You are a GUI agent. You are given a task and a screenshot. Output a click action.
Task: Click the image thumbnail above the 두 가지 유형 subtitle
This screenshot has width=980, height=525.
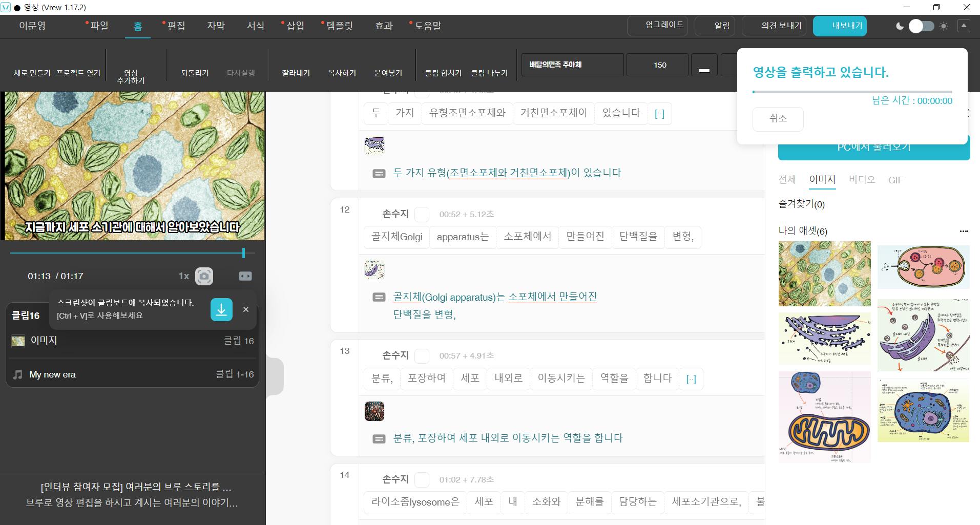(x=374, y=146)
